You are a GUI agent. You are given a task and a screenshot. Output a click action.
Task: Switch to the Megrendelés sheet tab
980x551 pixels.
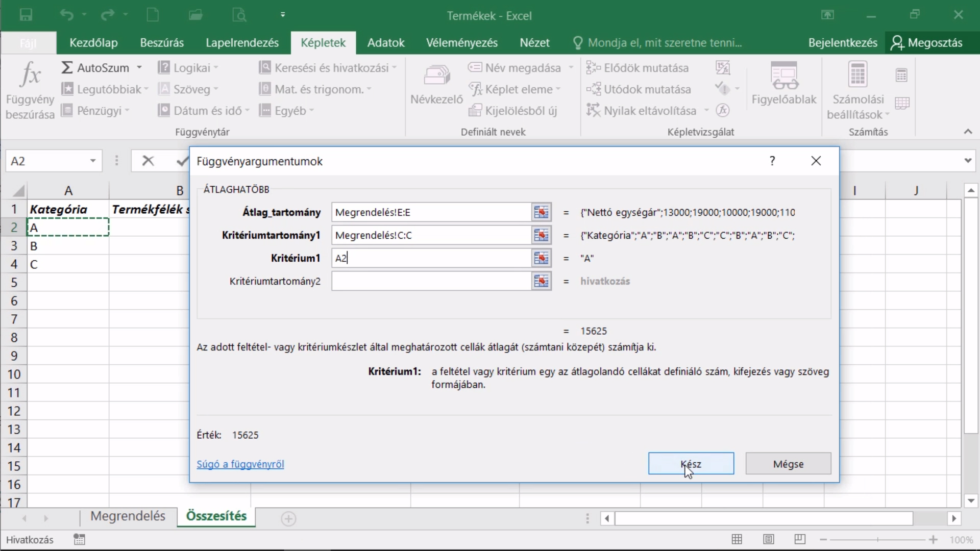[128, 516]
